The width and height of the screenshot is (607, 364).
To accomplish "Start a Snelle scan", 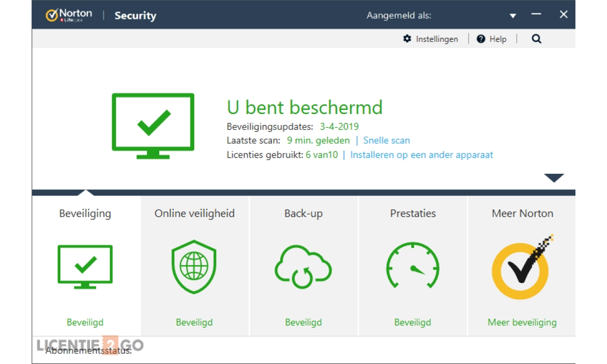I will click(387, 141).
